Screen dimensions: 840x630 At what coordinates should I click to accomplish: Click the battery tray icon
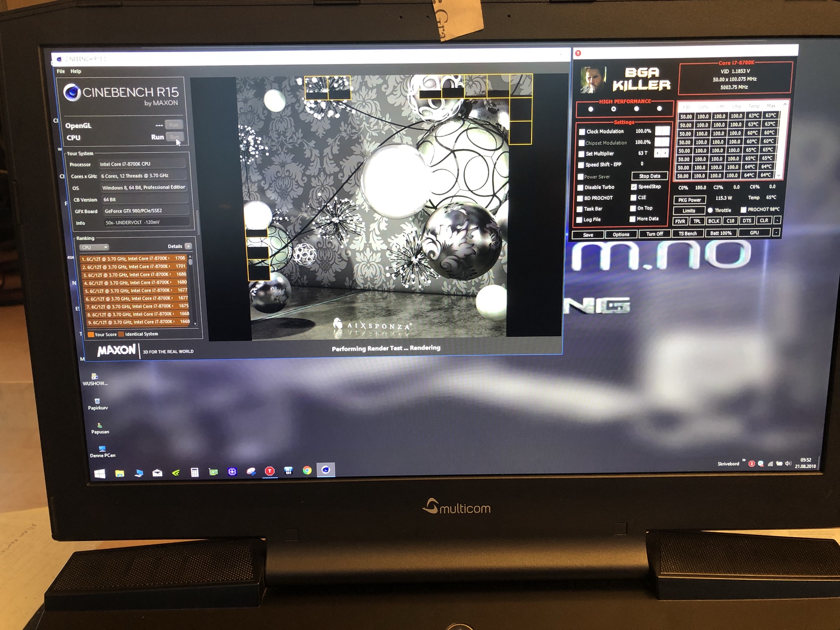click(x=779, y=463)
